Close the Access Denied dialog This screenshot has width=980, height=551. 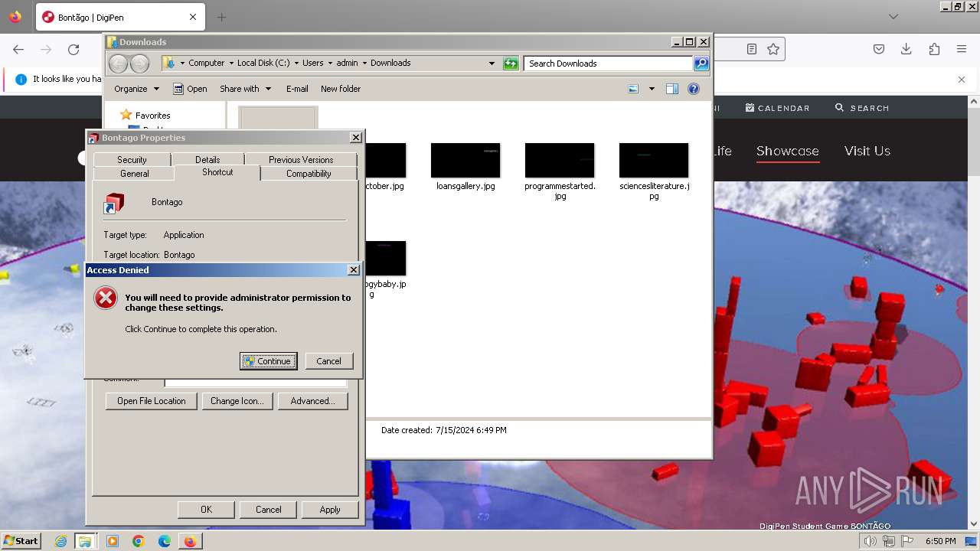tap(354, 270)
